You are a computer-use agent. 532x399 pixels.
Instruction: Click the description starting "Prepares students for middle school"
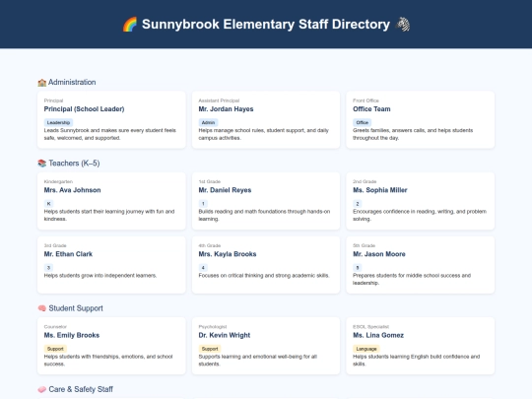[412, 279]
